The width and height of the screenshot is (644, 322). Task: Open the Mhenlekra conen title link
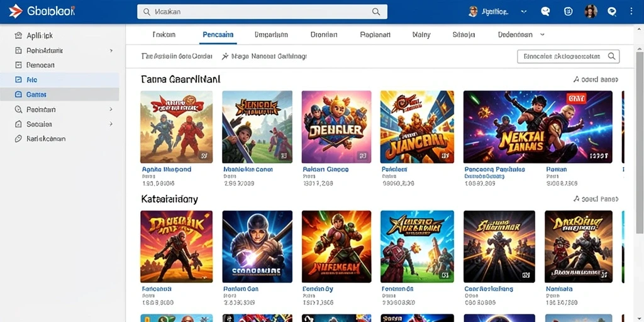pyautogui.click(x=248, y=169)
